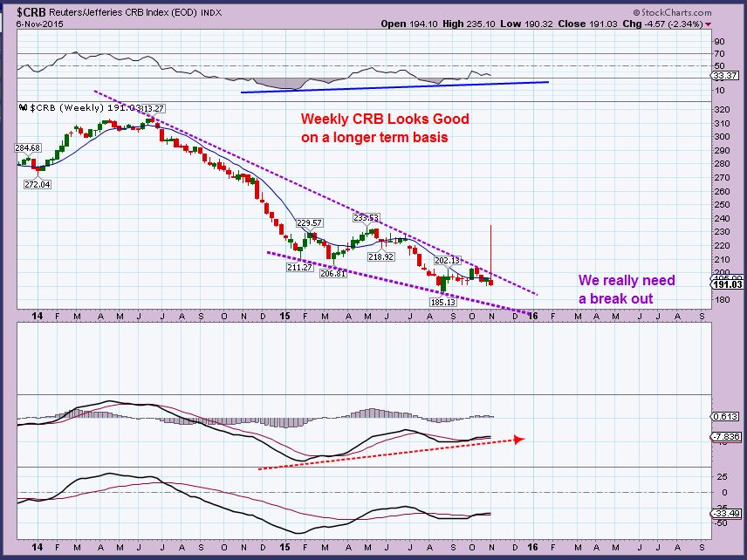The image size is (747, 560).
Task: Click the 218.92 price label
Action: pyautogui.click(x=381, y=256)
